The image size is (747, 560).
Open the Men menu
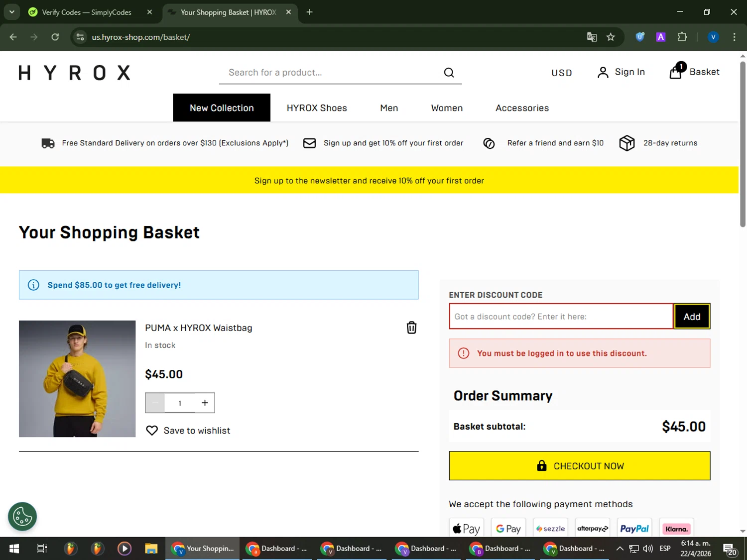pyautogui.click(x=389, y=108)
